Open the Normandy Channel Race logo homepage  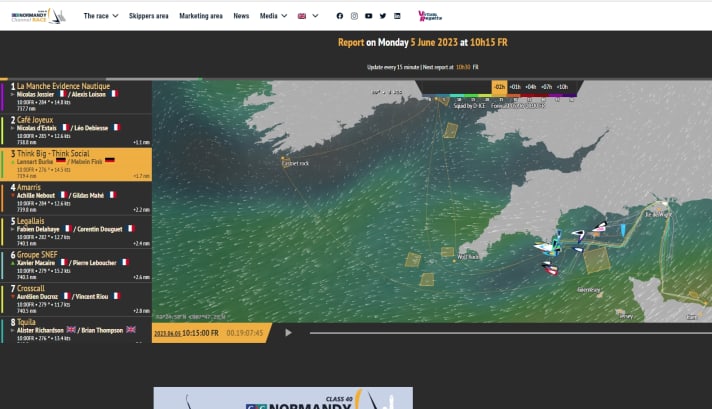pyautogui.click(x=38, y=16)
